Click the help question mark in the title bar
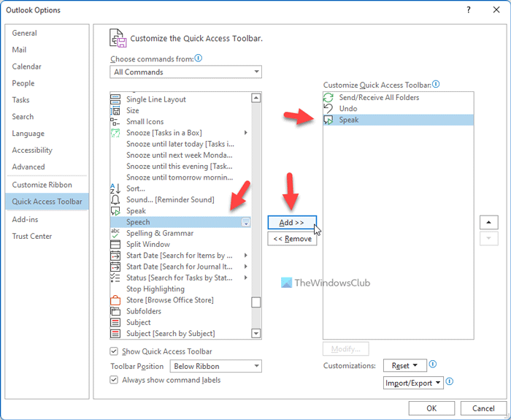 pos(469,9)
